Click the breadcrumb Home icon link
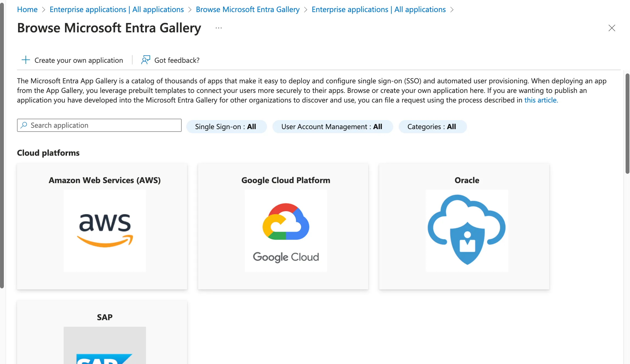Viewport: 630px width, 364px height. [27, 9]
